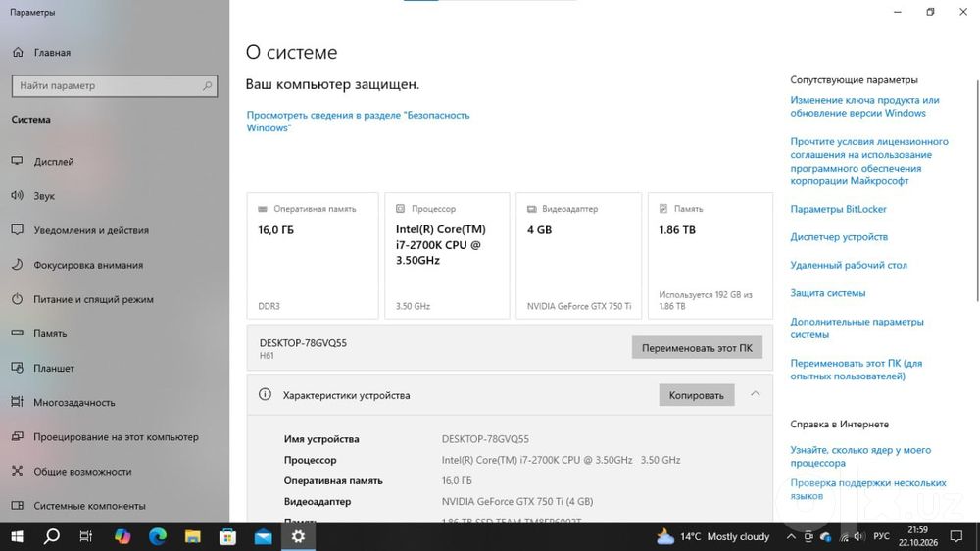Open Удаленный рабочий стол link
980x551 pixels.
(848, 265)
